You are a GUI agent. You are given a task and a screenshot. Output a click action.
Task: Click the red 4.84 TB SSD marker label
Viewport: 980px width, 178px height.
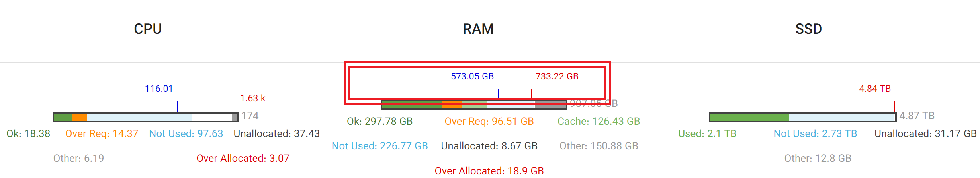point(875,89)
